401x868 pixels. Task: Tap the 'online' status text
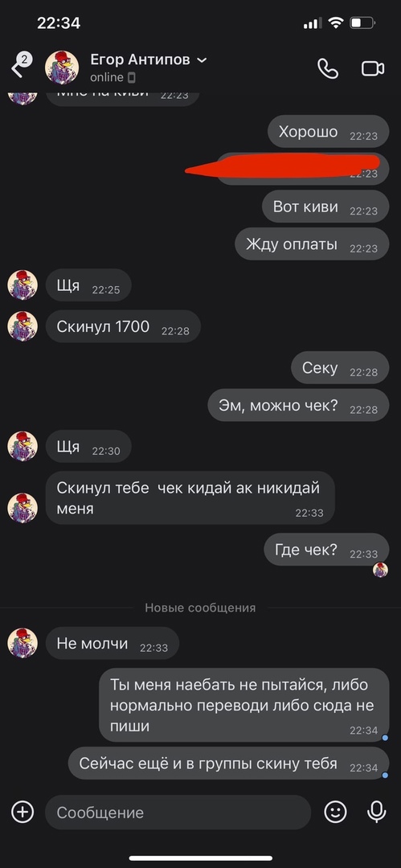[x=107, y=77]
